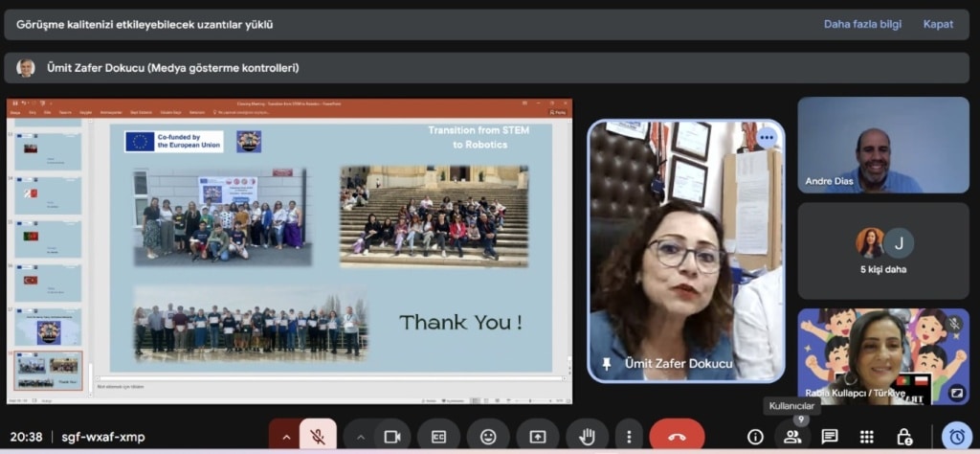Open the '5 kişi daha' participants tile
This screenshot has width=980, height=454.
click(x=883, y=251)
